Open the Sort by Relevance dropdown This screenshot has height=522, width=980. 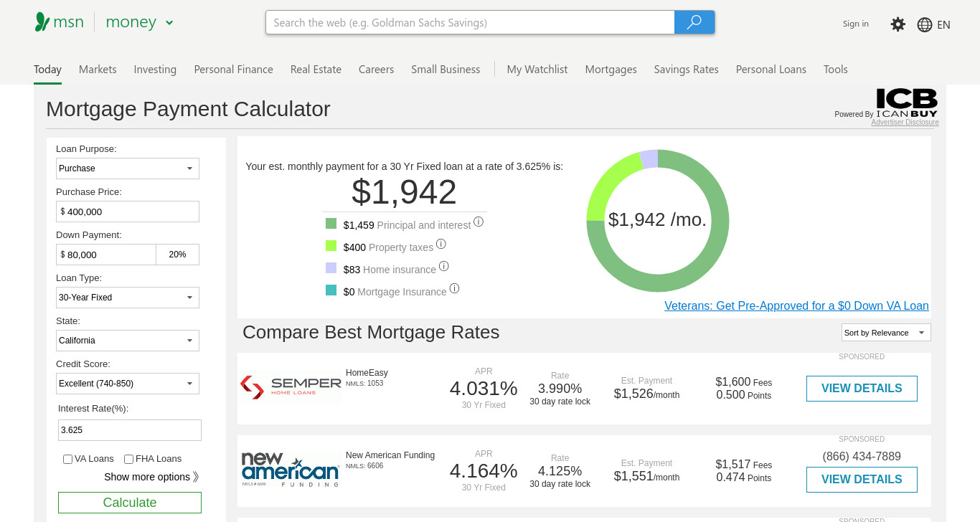886,333
